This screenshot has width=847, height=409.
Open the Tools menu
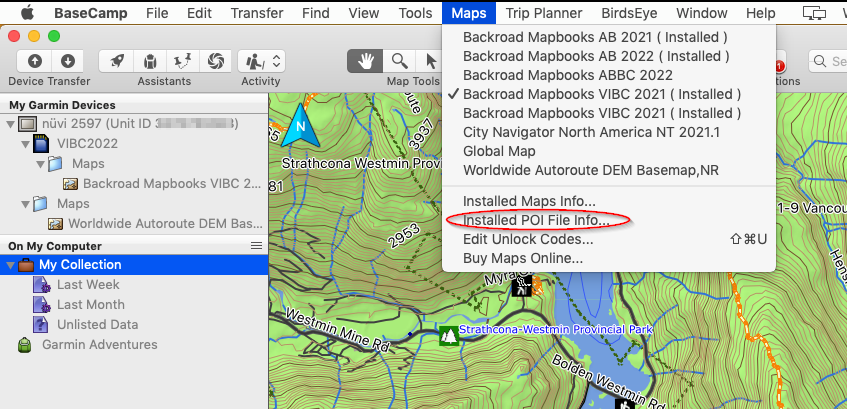tap(415, 13)
